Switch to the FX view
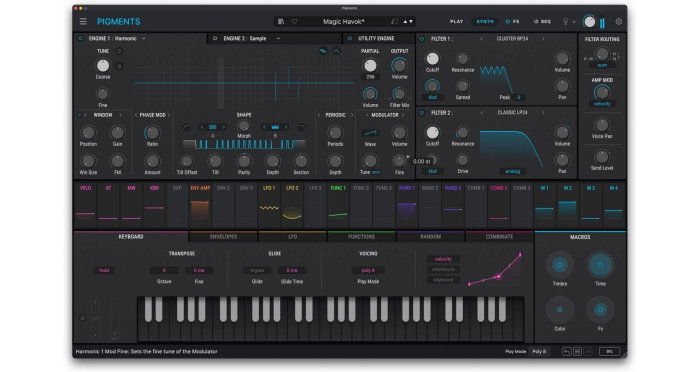The image size is (700, 372). pos(512,21)
